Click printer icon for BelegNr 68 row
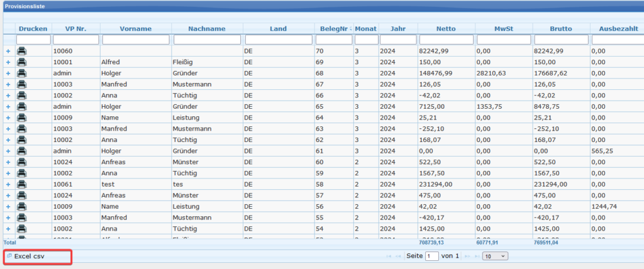 (21, 74)
